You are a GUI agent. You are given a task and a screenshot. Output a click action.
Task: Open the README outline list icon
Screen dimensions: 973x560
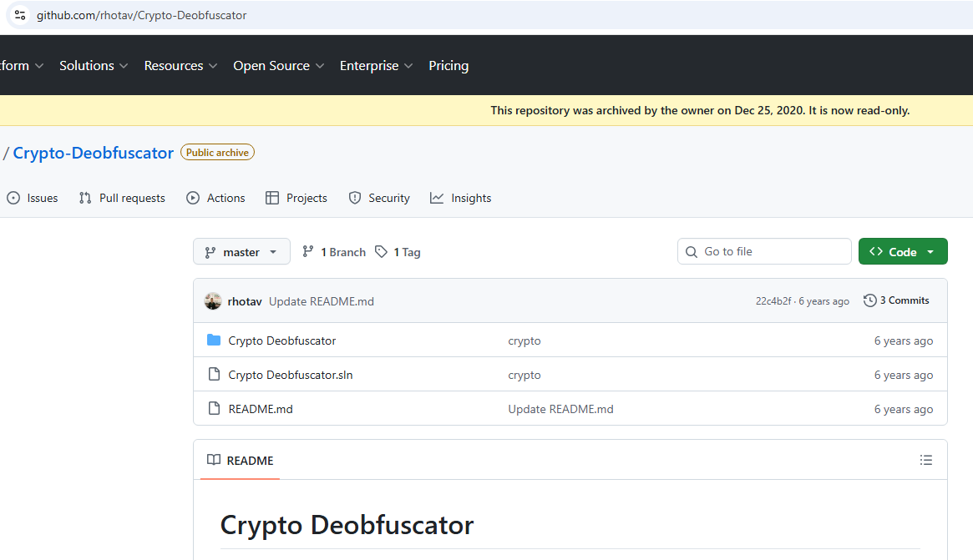[925, 460]
